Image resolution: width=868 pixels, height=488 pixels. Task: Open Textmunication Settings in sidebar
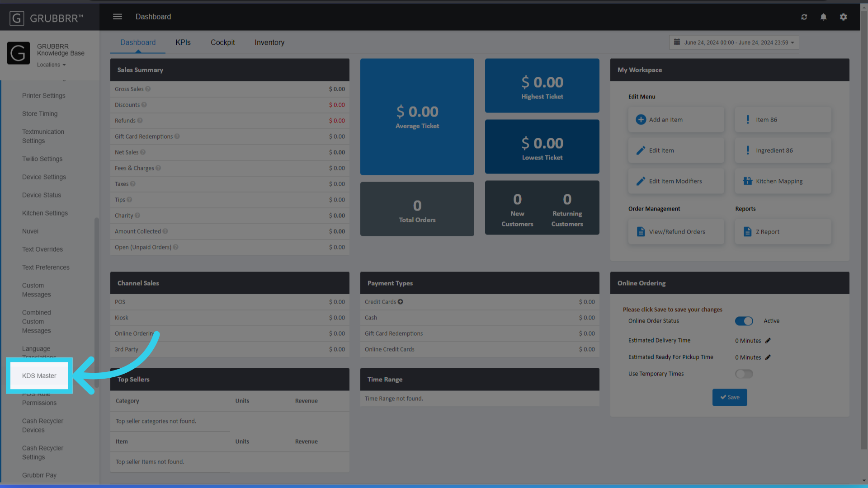click(x=43, y=136)
